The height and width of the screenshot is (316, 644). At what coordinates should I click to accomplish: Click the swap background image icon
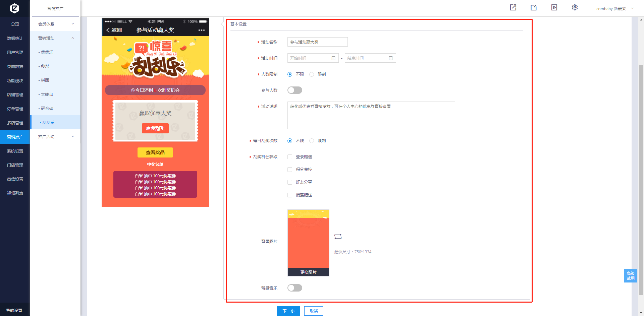(338, 237)
